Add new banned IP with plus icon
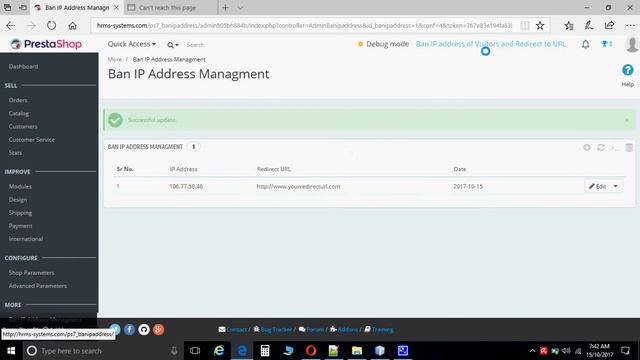Screen dimensions: 640x360 point(587,147)
